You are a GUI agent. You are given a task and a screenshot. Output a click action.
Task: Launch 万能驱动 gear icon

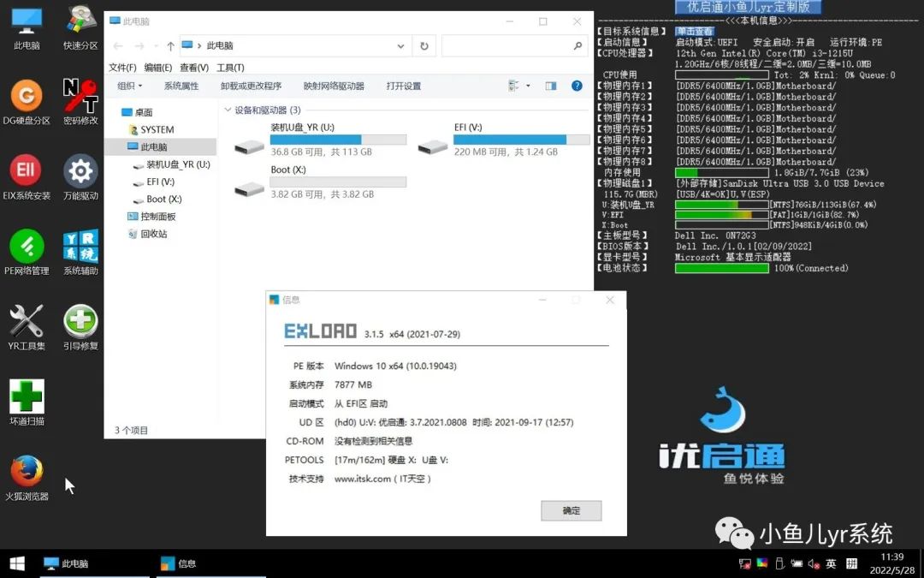80,177
